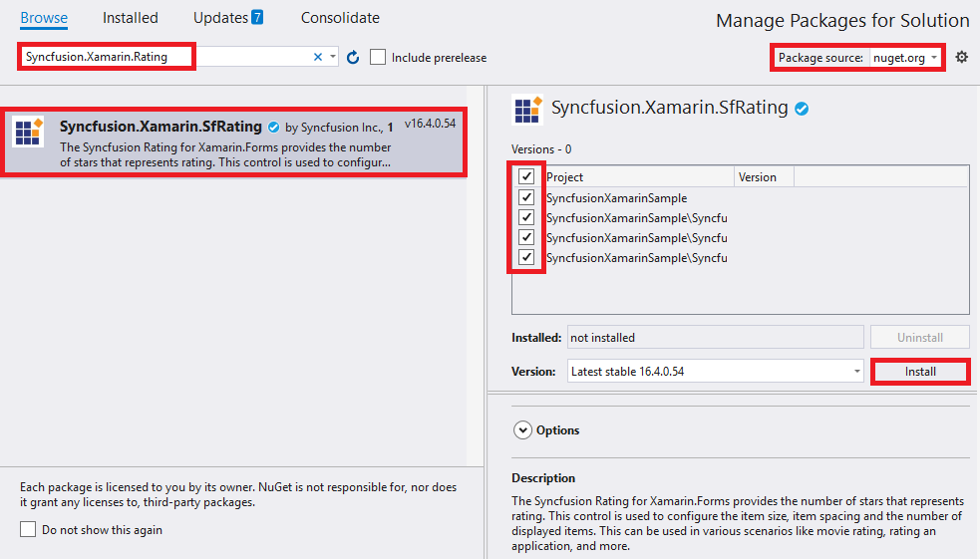Click into the package search field
The width and height of the screenshot is (980, 559).
coord(164,58)
